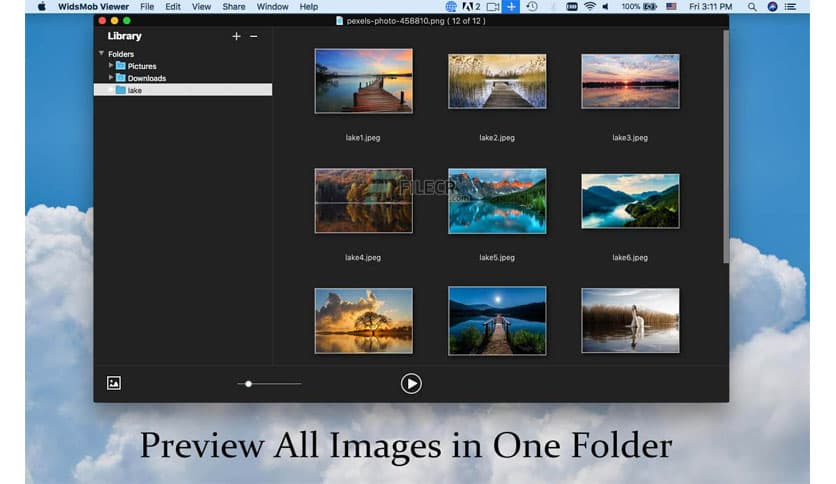Click the lake3.jpeg file name

630,138
